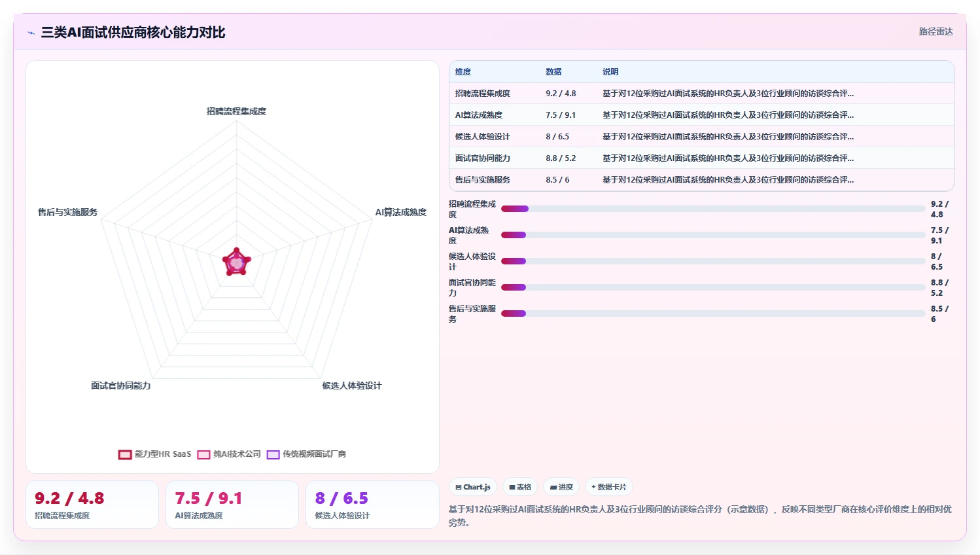Click the 售后与实施服务 table row label
The height and width of the screenshot is (555, 980).
tap(483, 180)
